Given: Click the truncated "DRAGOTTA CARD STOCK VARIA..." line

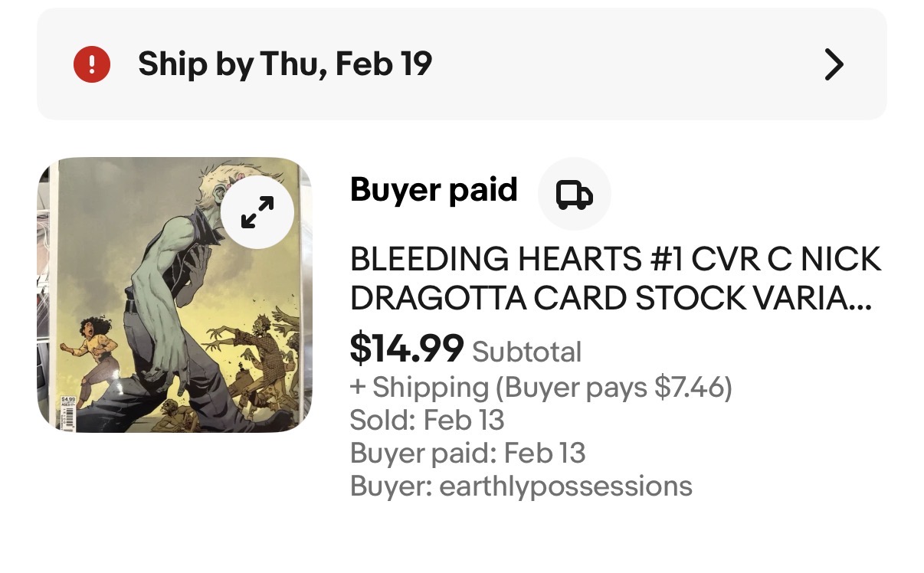Looking at the screenshot, I should (611, 300).
